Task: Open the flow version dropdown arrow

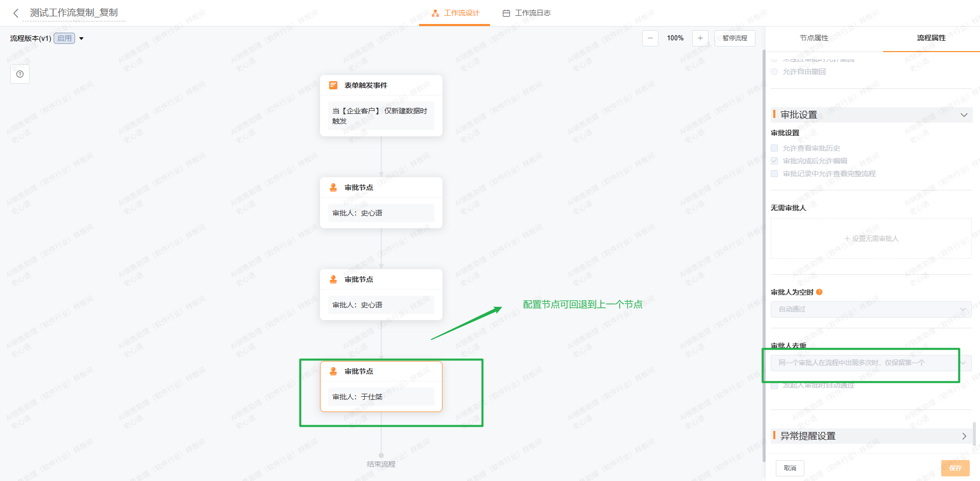Action: coord(81,39)
